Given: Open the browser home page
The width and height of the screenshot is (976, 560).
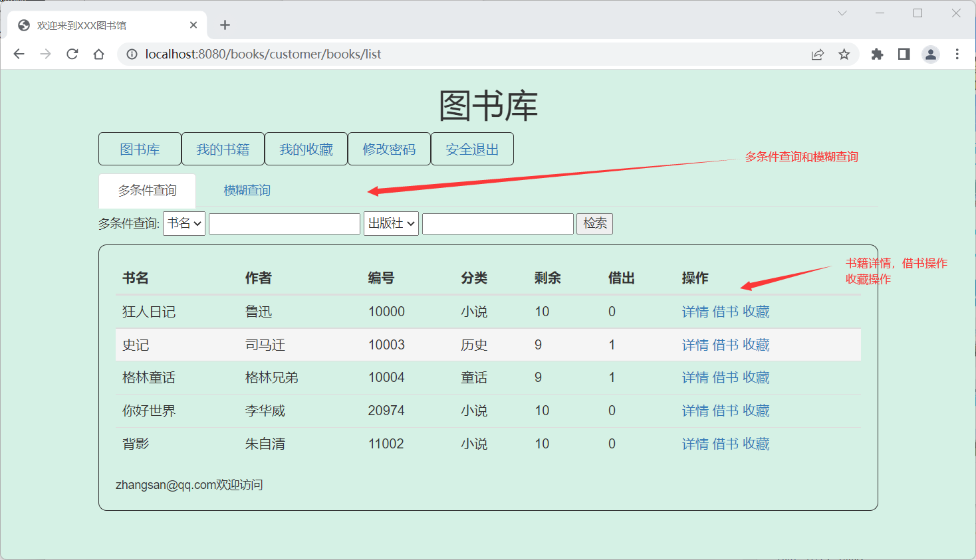Looking at the screenshot, I should [99, 54].
